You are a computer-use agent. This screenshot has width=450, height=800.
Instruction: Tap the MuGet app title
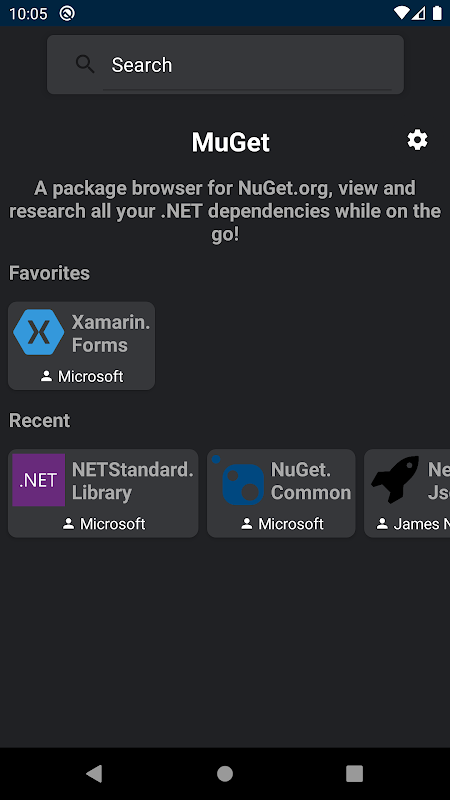(x=231, y=142)
